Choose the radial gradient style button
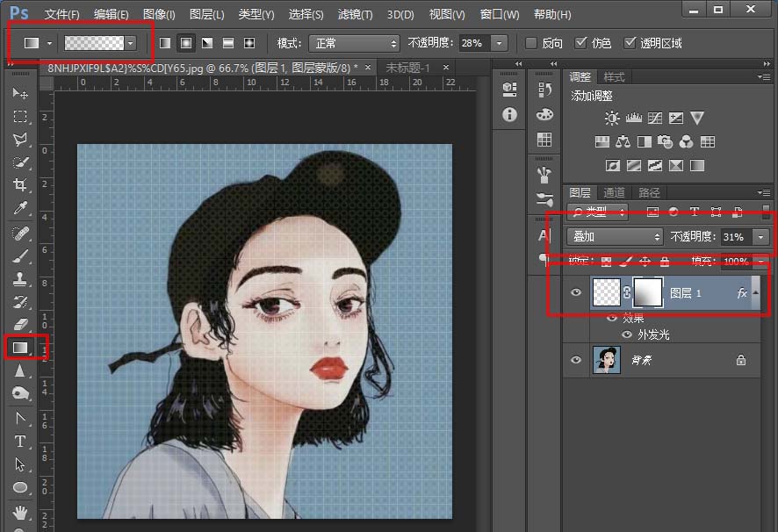 (186, 43)
